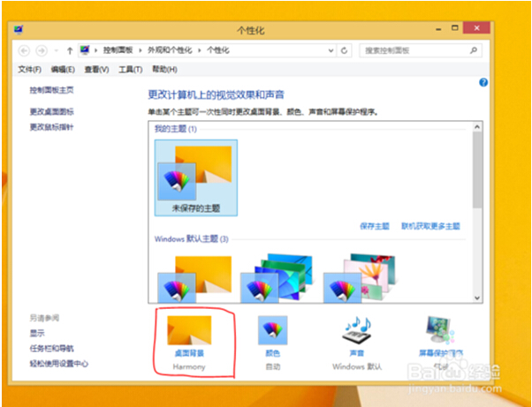The width and height of the screenshot is (532, 407).
Task: Refresh the address bar view
Action: (344, 50)
